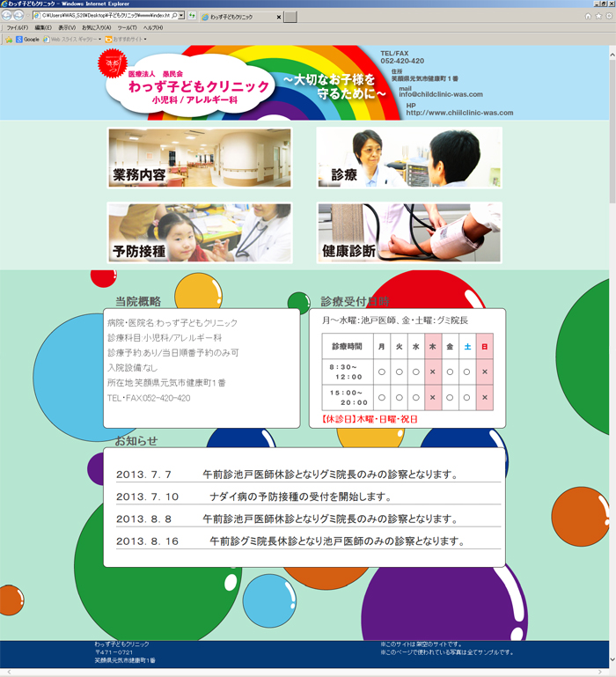Screen dimensions: 616x677
Task: Open a new blank tab
Action: [x=290, y=17]
